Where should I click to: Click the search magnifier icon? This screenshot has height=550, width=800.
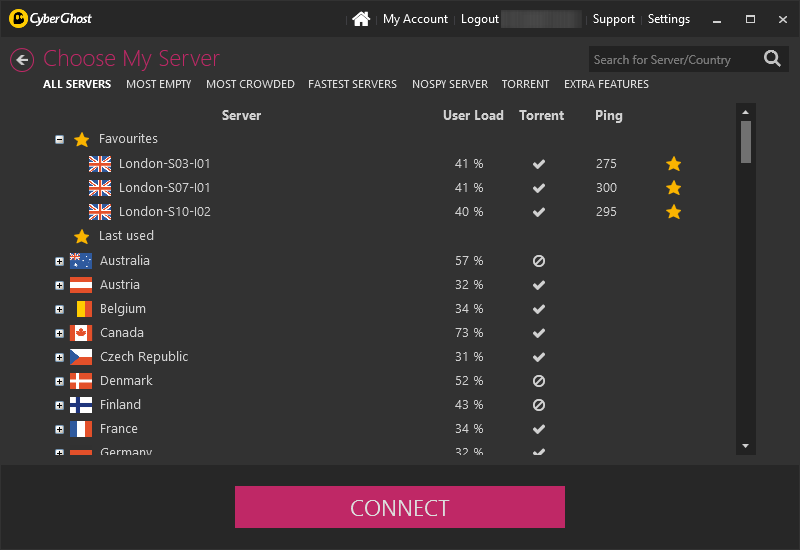point(772,59)
